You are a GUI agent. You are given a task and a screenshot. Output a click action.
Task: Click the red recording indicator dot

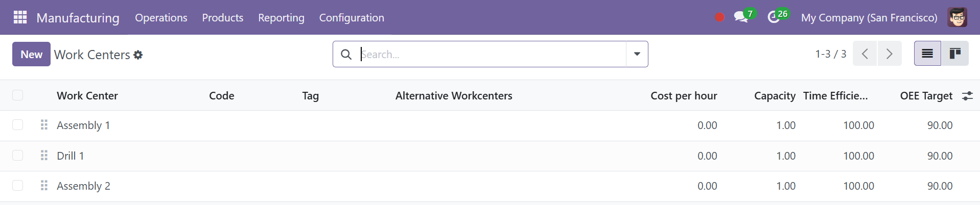click(x=719, y=17)
